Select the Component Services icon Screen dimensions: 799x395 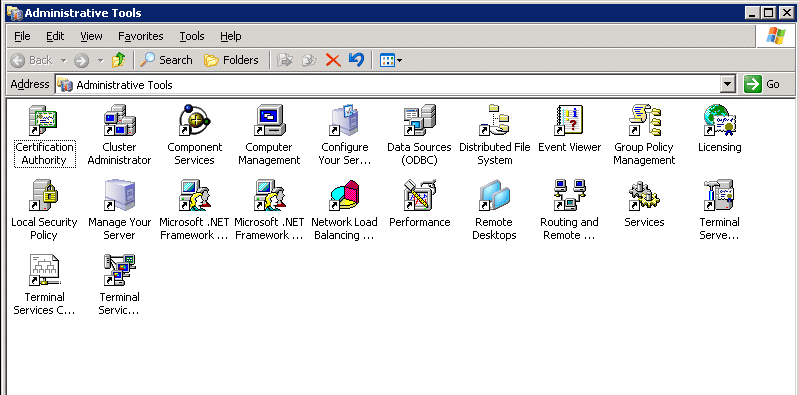tap(194, 120)
